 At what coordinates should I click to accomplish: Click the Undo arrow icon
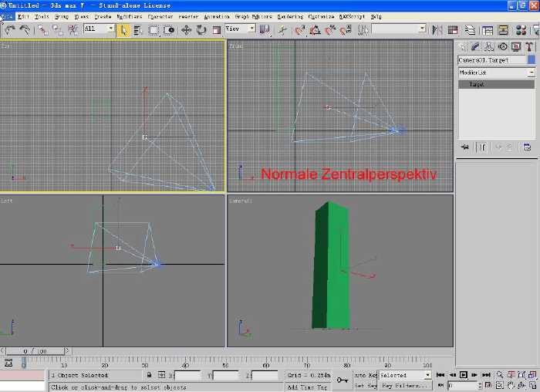(x=10, y=29)
